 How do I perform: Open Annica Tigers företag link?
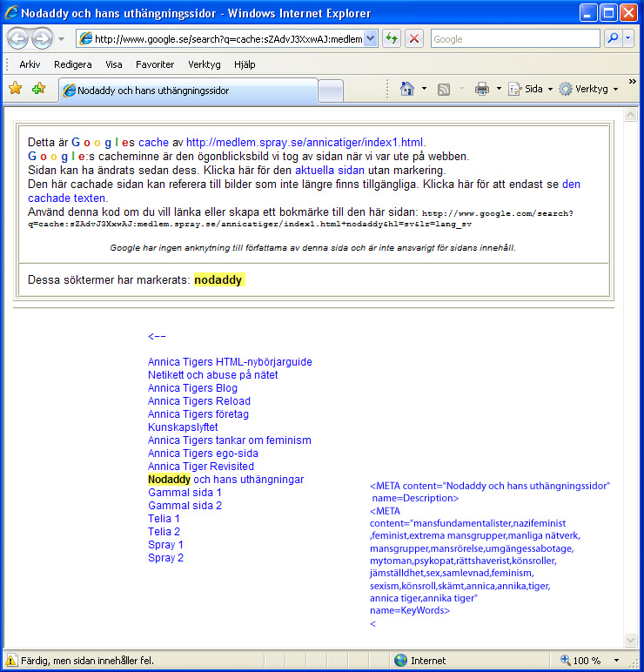coord(198,414)
